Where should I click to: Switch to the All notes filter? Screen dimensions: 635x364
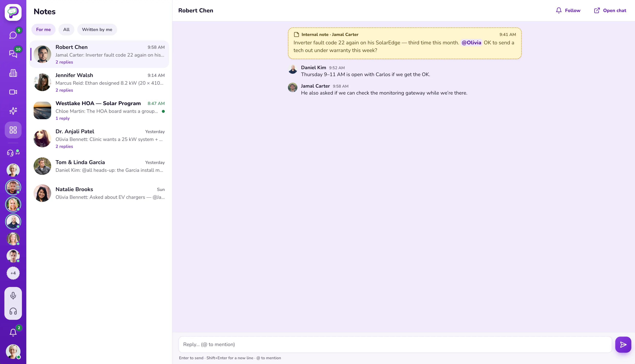pos(66,30)
